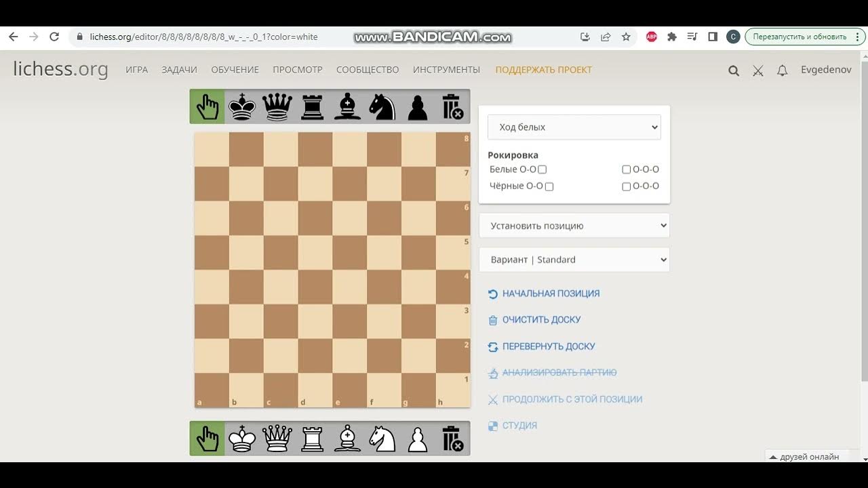Open the lichess search magnifier

tap(734, 70)
